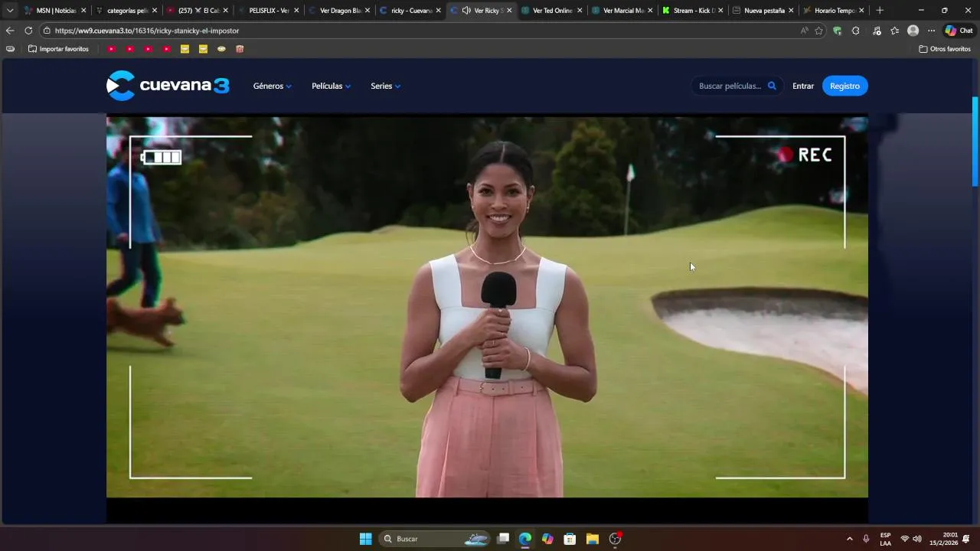This screenshot has width=980, height=551.
Task: Click the address bar URL
Action: [147, 31]
